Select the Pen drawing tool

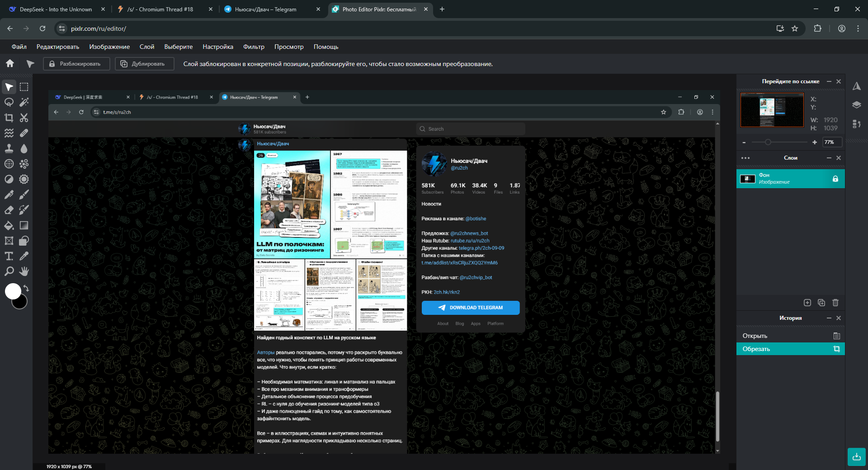click(x=9, y=195)
